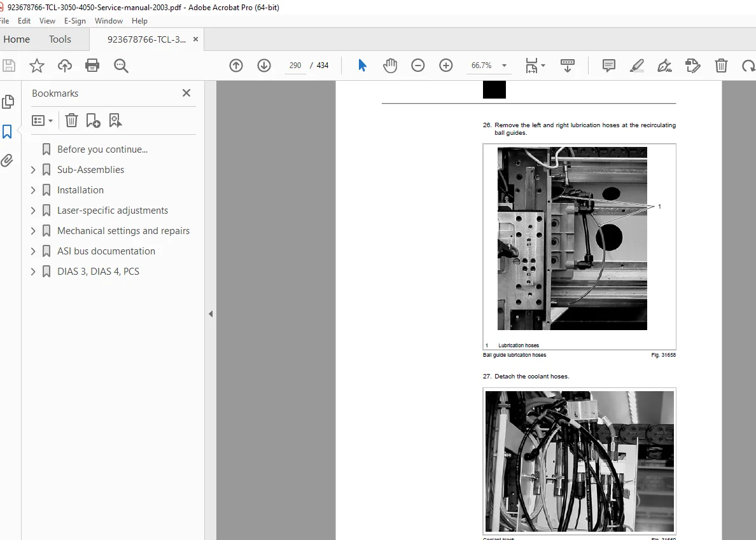Select the Sub-Assemblies bookmark label
The width and height of the screenshot is (756, 540).
(x=90, y=170)
